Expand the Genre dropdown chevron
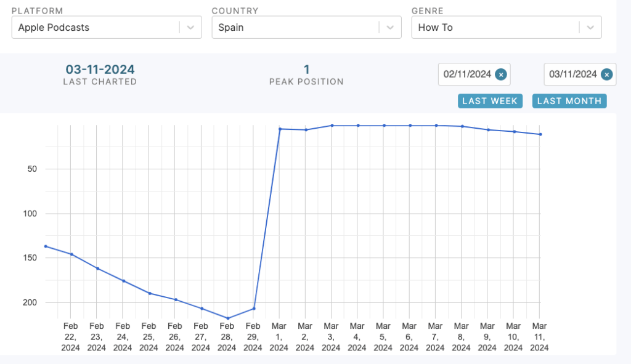The height and width of the screenshot is (364, 631). coord(590,28)
